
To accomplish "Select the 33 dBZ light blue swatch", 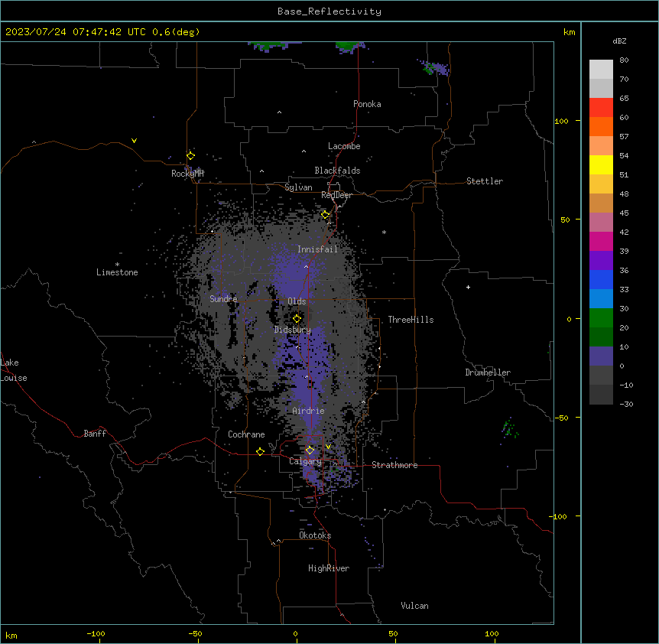I will click(x=601, y=298).
